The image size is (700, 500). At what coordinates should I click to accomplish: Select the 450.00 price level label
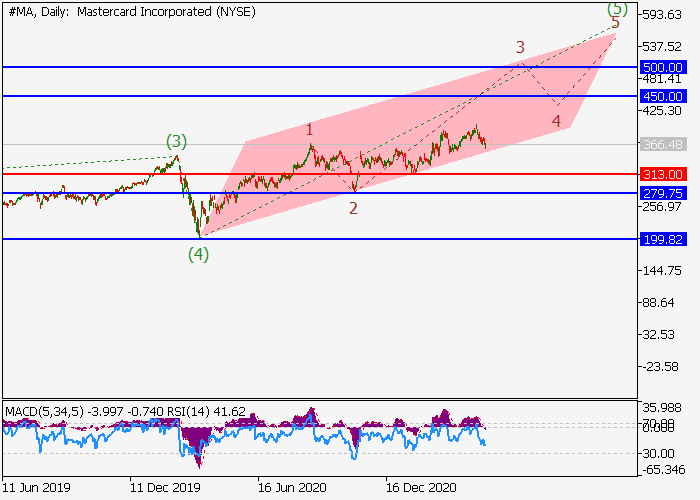663,96
